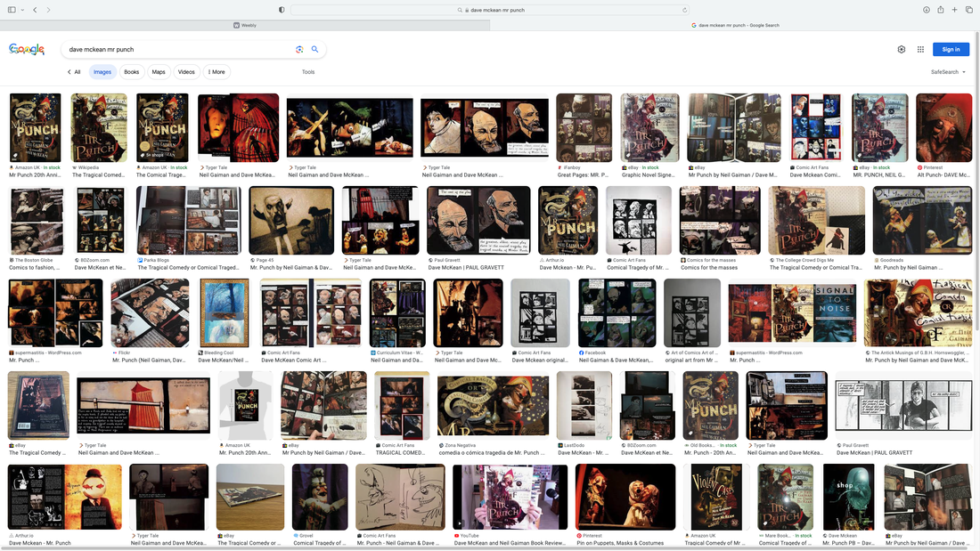Switch to the Maps results tab
This screenshot has height=551, width=980.
(159, 72)
